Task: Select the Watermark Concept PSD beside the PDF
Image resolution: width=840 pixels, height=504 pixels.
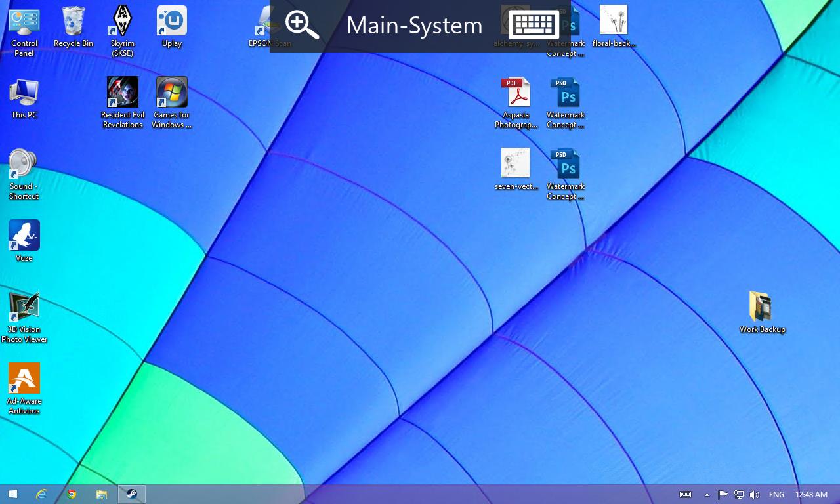Action: pyautogui.click(x=566, y=103)
